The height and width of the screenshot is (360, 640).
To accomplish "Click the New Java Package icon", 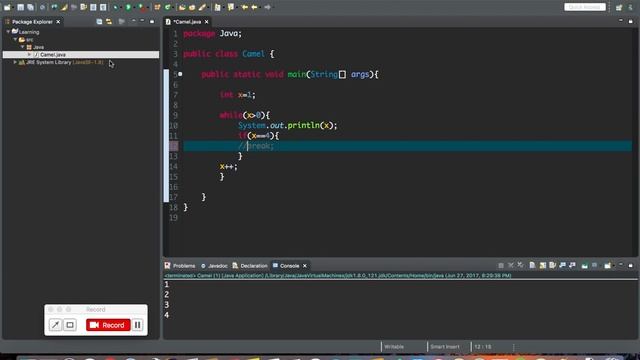I will point(157,7).
